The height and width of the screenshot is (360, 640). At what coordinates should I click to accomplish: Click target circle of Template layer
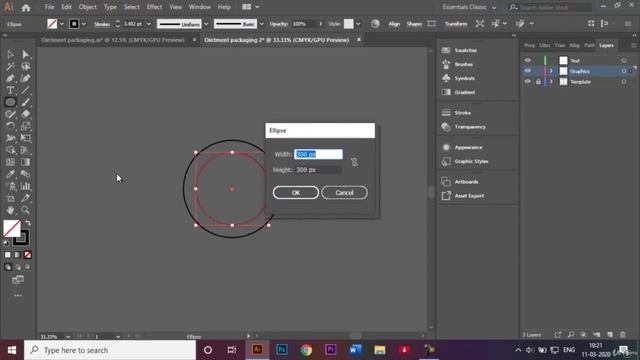624,82
